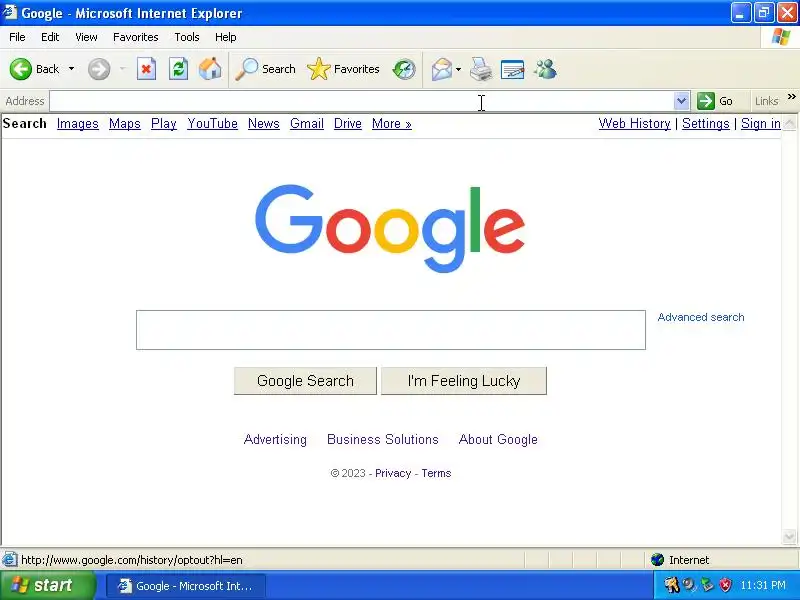The width and height of the screenshot is (800, 600).
Task: Open the Messenger people icon
Action: click(x=545, y=69)
